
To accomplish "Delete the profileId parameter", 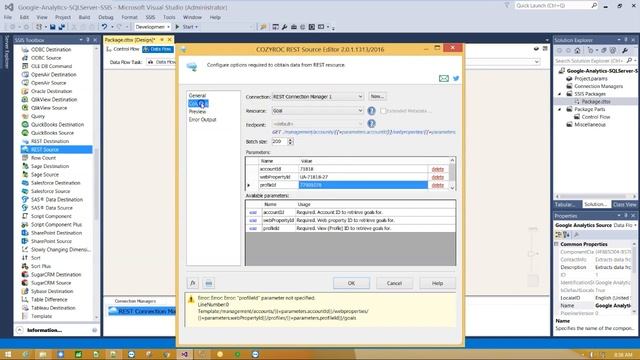I will click(x=438, y=185).
